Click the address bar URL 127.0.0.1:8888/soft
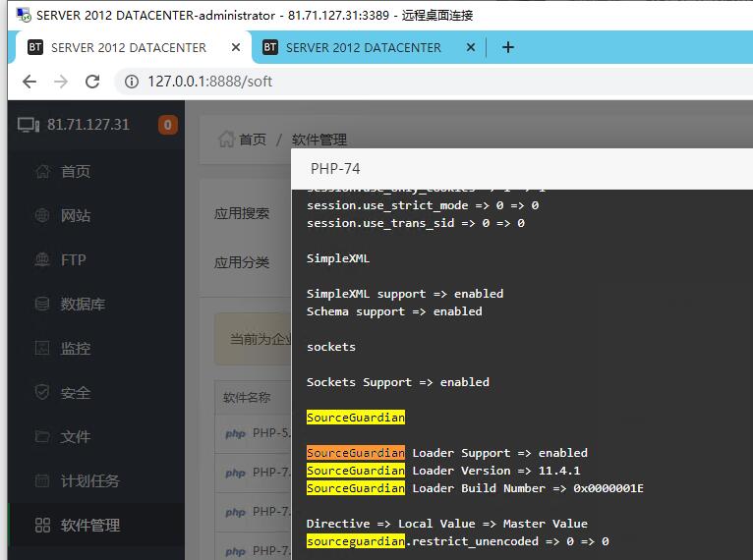Viewport: 753px width, 560px height. (x=209, y=82)
